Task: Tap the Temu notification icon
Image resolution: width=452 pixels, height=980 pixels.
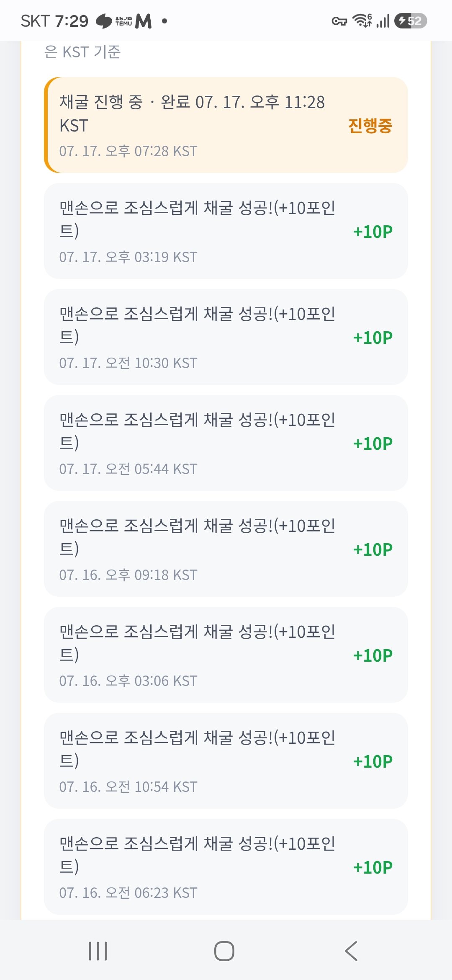Action: click(123, 21)
